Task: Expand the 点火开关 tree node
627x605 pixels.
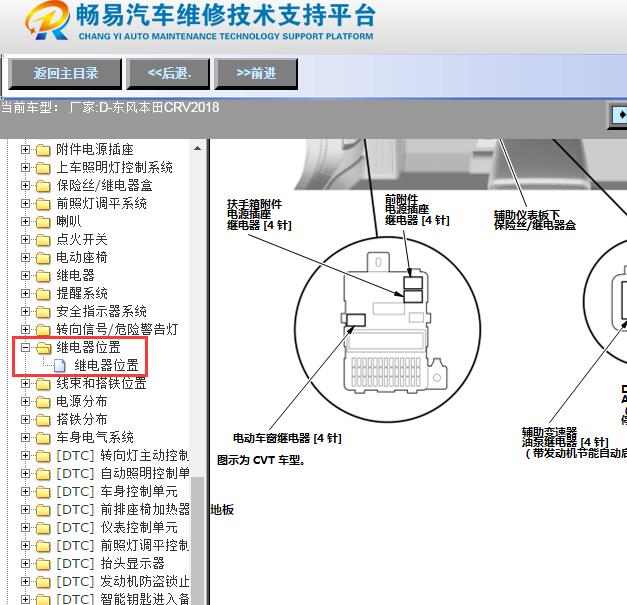Action: 25,239
